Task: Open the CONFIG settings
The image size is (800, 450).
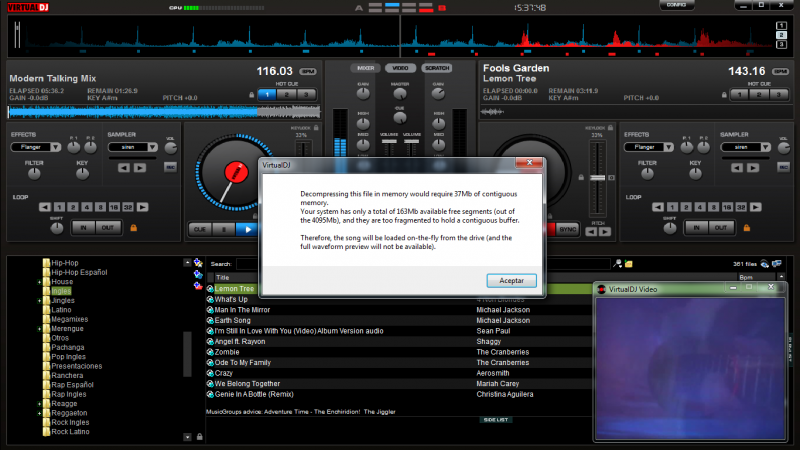Action: tap(677, 5)
